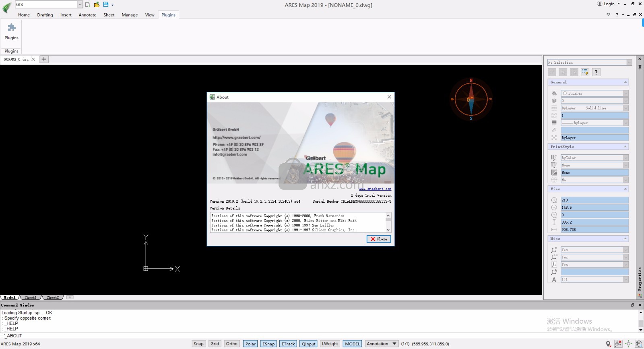Toggle Ortho mode in the status bar
The width and height of the screenshot is (644, 349).
click(x=231, y=344)
